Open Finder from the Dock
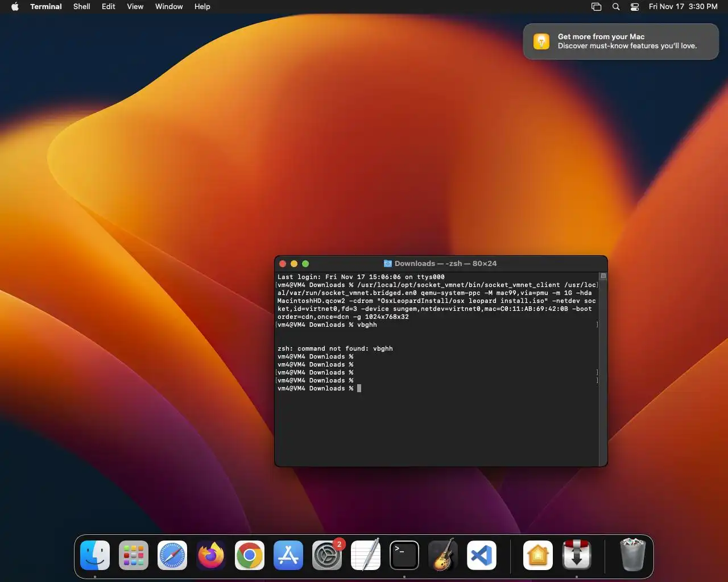 point(95,555)
